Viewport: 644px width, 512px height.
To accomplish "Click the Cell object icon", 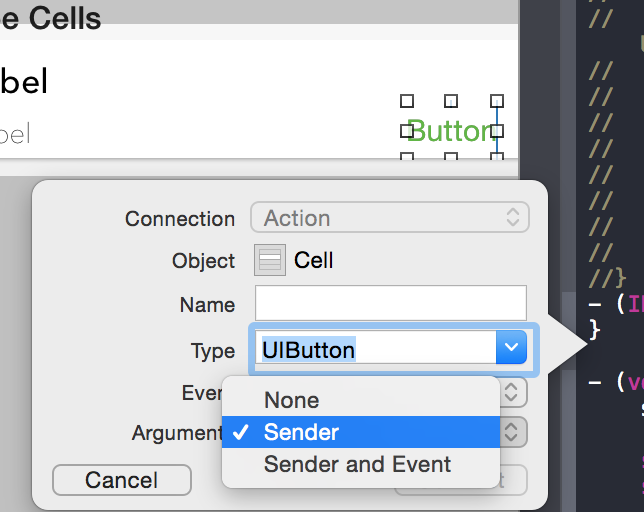I will (x=270, y=261).
